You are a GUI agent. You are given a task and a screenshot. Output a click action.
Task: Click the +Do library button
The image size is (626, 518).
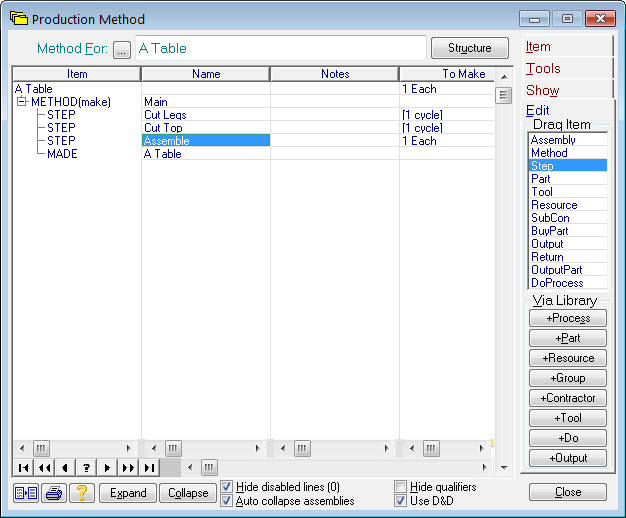(568, 438)
